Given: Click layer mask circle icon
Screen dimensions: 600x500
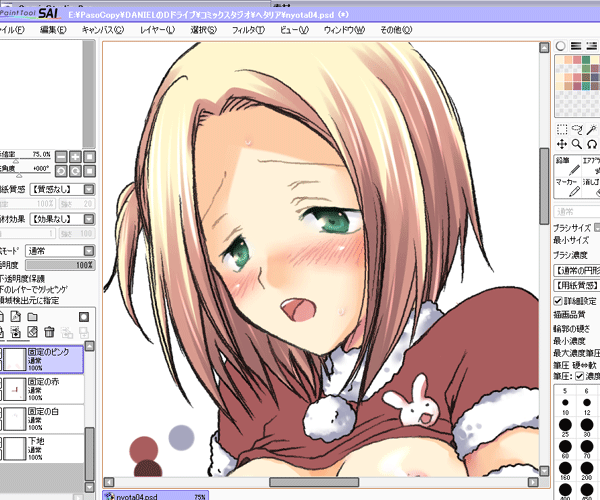Looking at the screenshot, I should point(84,317).
